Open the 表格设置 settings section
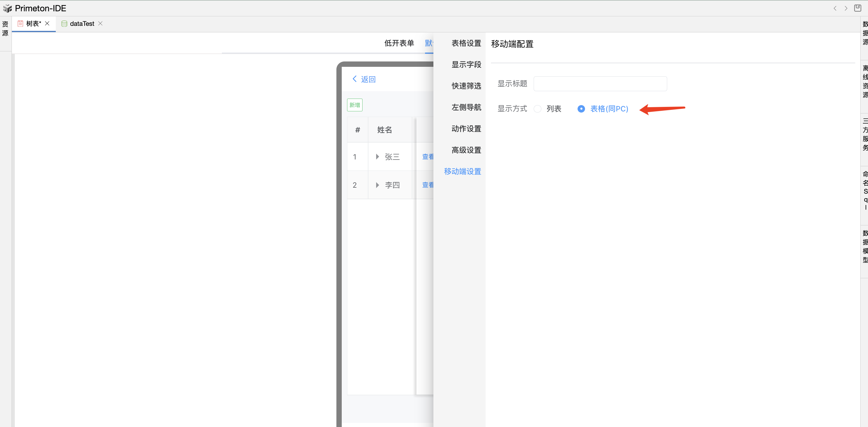 (466, 43)
